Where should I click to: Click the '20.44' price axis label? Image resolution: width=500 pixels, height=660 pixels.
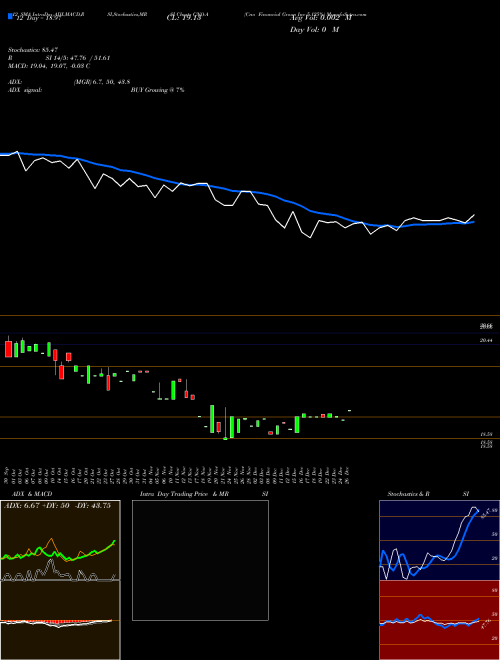coord(486,341)
